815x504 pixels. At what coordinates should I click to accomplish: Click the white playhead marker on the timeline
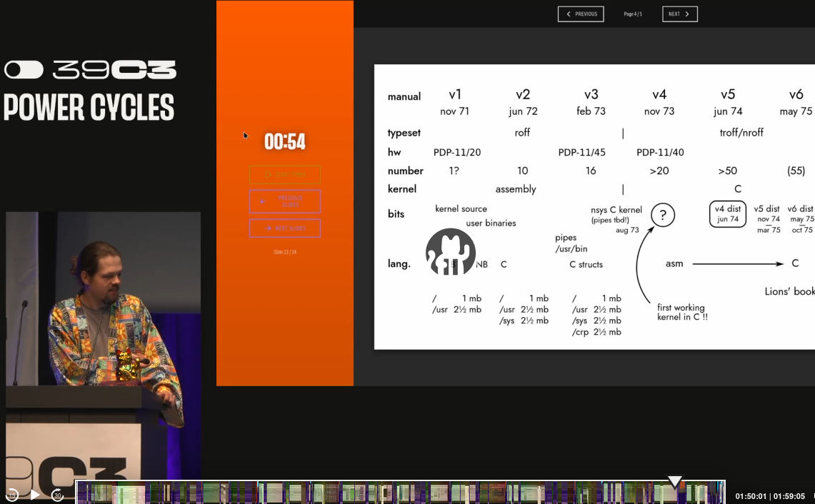674,482
